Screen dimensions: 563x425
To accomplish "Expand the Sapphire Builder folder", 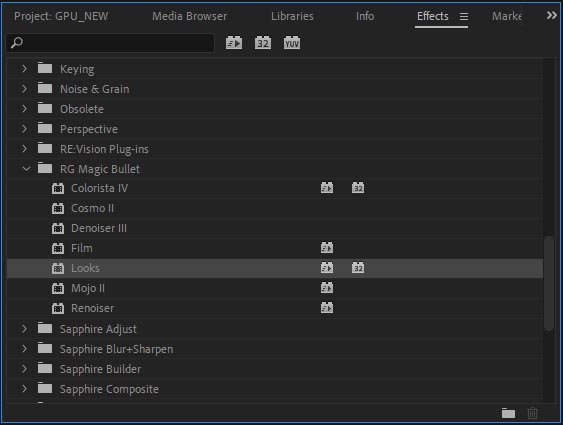I will (24, 369).
